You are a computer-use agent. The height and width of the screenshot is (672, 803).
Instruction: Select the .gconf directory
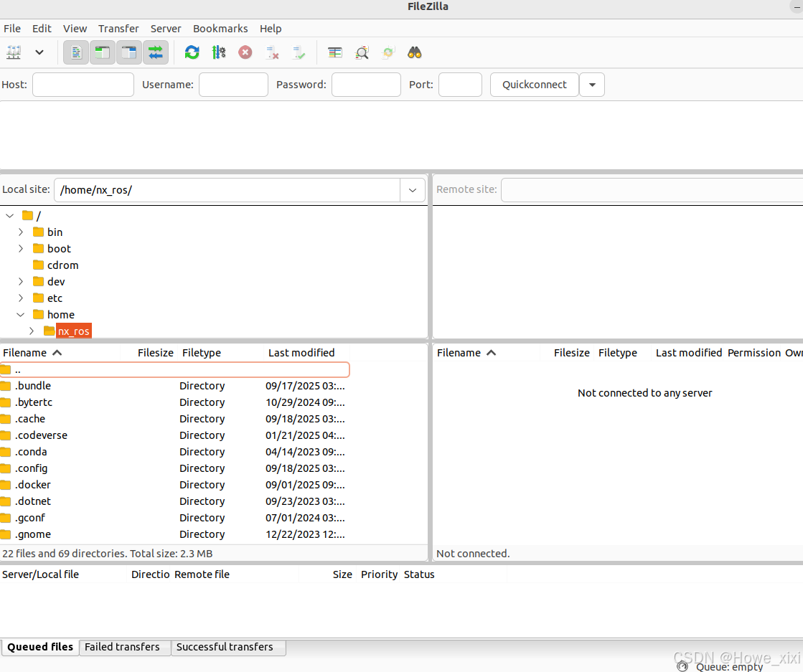174,518
